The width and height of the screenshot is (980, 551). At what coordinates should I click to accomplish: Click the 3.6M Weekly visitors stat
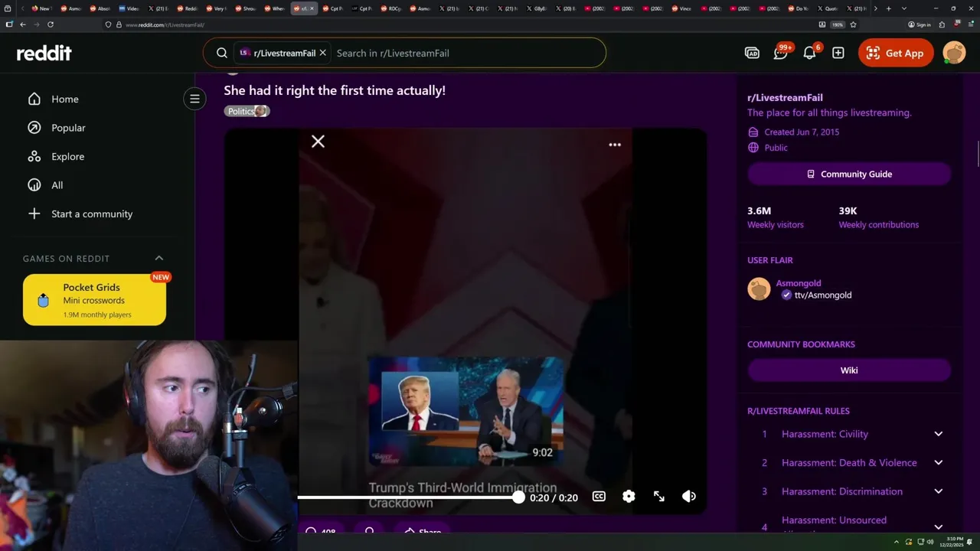(776, 217)
